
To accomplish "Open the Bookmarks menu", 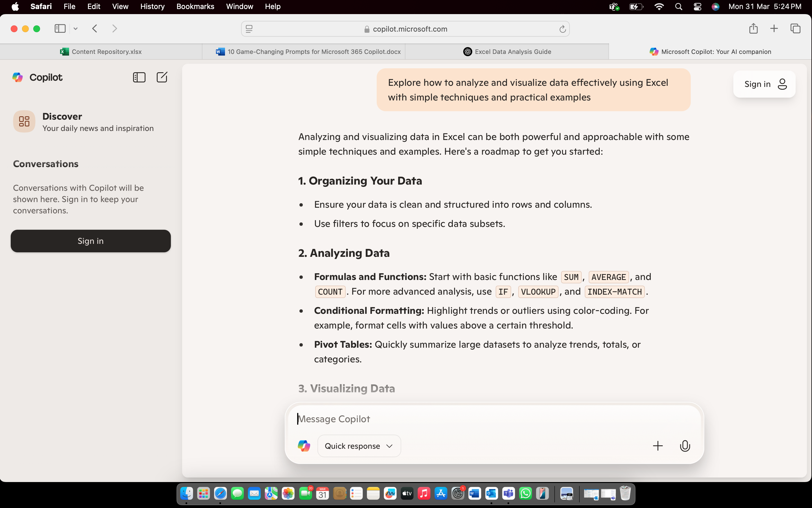I will tap(195, 7).
